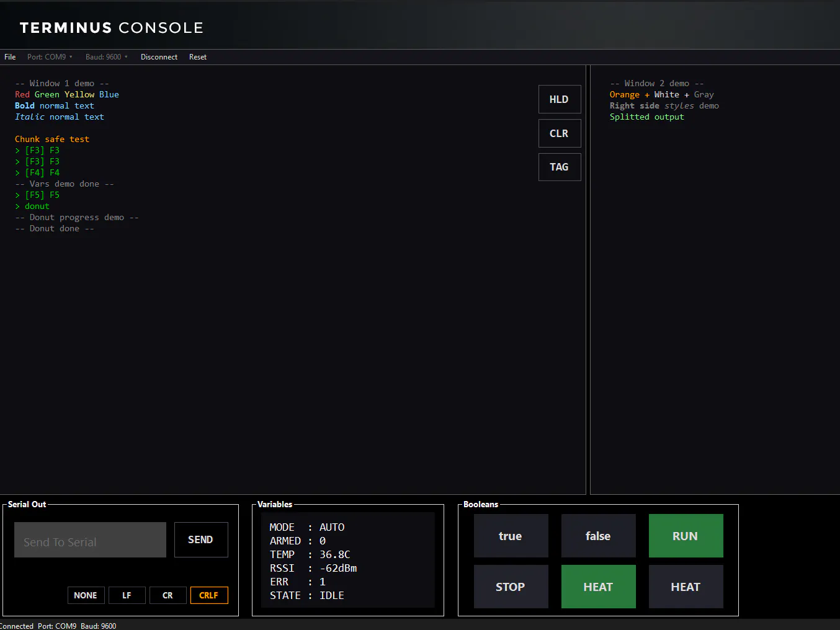The height and width of the screenshot is (630, 840).
Task: Click the 'MODE : AUTO' variable line
Action: [307, 527]
